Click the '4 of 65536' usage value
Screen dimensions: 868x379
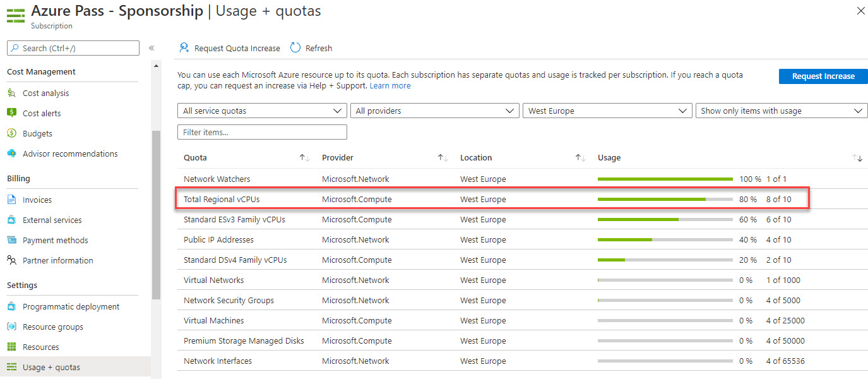click(785, 361)
